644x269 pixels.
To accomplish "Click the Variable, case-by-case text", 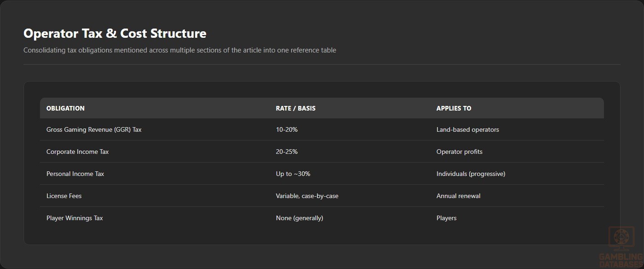I will 307,196.
